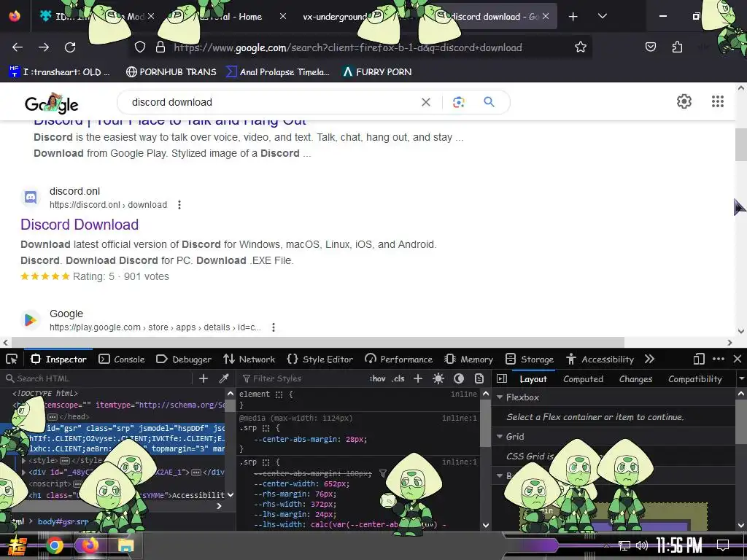Switch sidebar to Computed tab
Viewport: 747px width, 560px height.
(x=583, y=379)
